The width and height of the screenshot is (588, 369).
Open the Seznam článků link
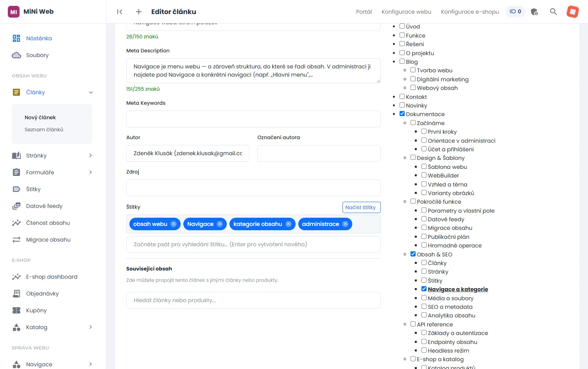coord(44,129)
